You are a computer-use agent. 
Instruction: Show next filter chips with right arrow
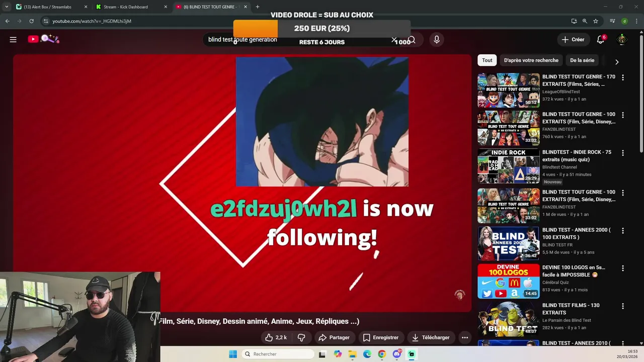pos(617,61)
